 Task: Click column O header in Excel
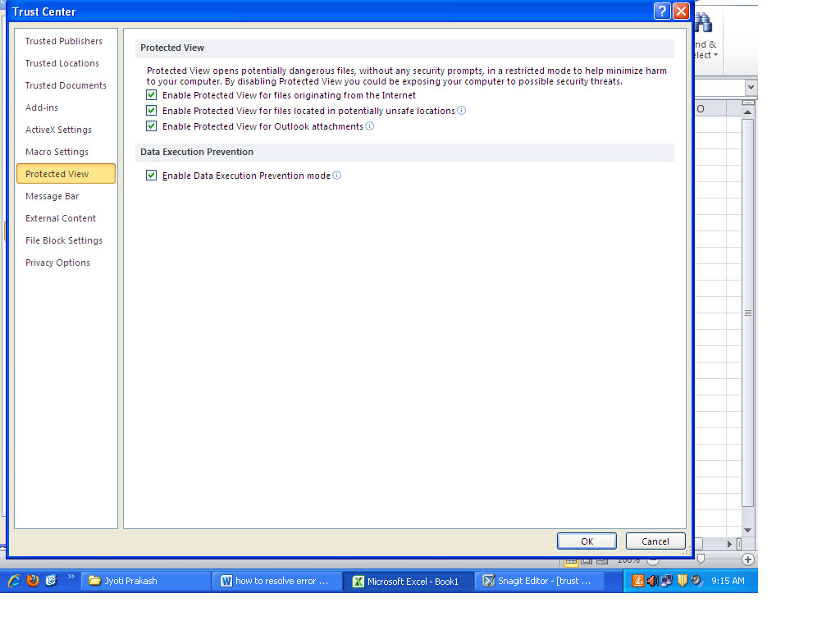(x=710, y=109)
